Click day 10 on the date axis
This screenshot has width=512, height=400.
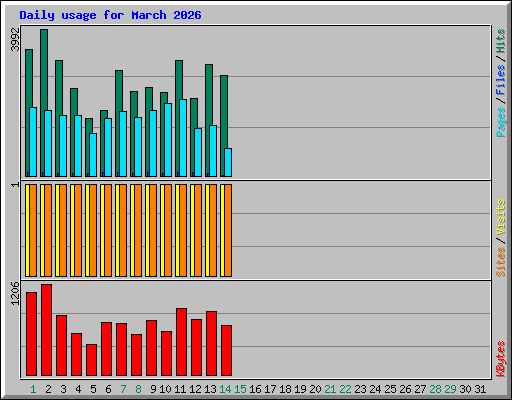165,389
